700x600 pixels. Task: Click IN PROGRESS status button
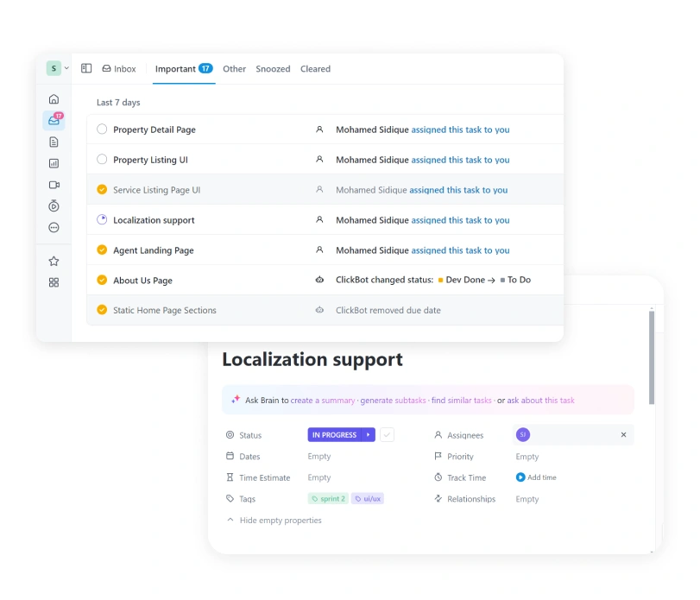click(334, 435)
